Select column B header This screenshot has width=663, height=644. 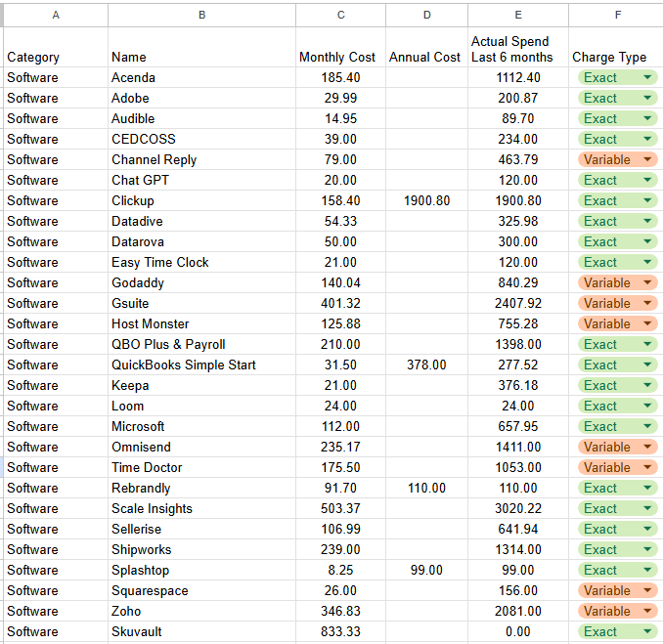[x=202, y=16]
